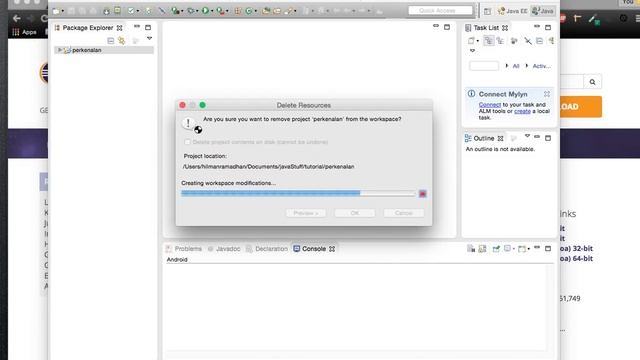Click the All link in Task List
Image resolution: width=640 pixels, height=360 pixels.
[x=516, y=66]
